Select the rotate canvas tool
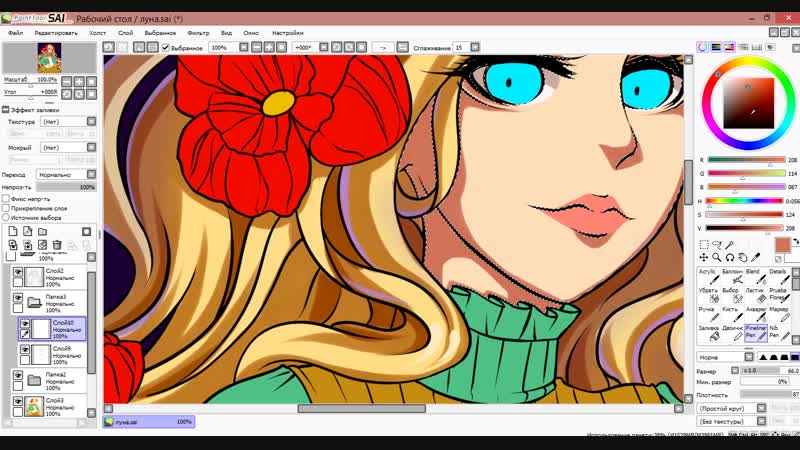The height and width of the screenshot is (450, 800). click(x=730, y=258)
